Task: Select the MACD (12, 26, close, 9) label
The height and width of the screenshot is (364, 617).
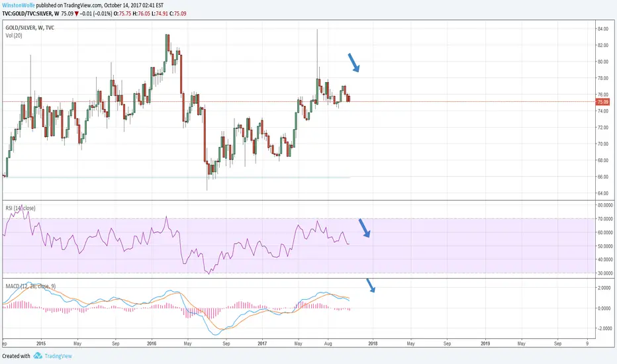Action: point(30,286)
